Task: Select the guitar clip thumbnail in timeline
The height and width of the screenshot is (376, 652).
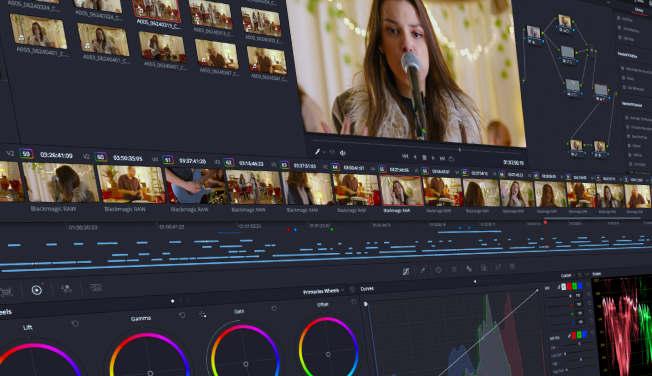Action: (x=195, y=186)
